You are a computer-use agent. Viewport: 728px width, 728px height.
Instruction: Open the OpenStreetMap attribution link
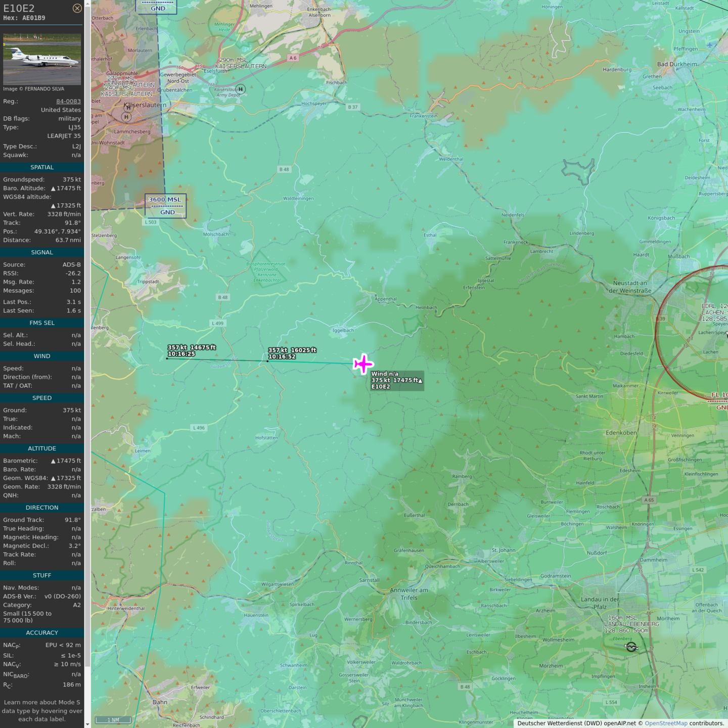(666, 723)
